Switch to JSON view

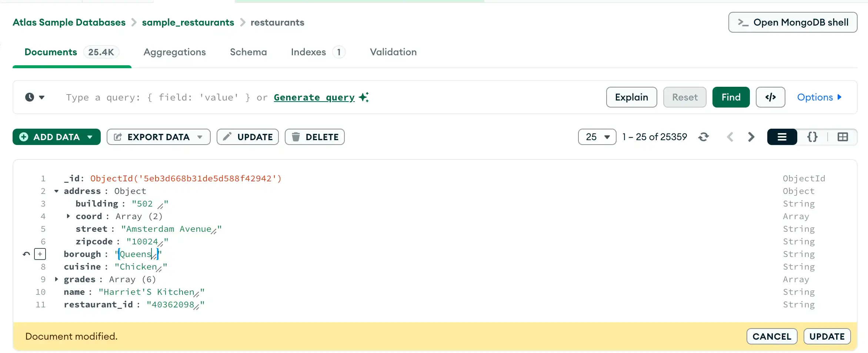[812, 137]
